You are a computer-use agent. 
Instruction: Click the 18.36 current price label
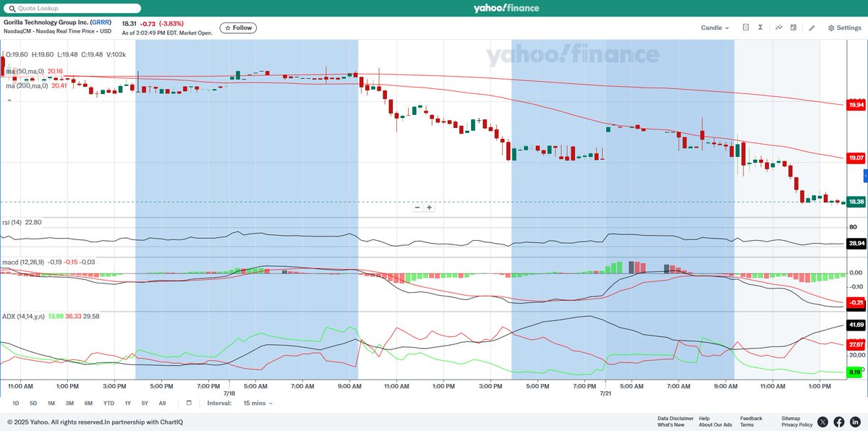point(856,202)
